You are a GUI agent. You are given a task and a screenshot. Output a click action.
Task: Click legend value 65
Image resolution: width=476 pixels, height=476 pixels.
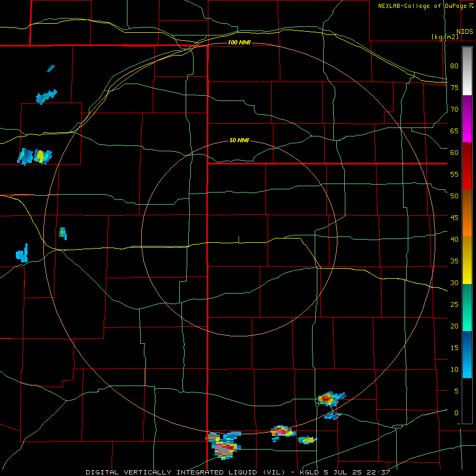[x=454, y=131]
